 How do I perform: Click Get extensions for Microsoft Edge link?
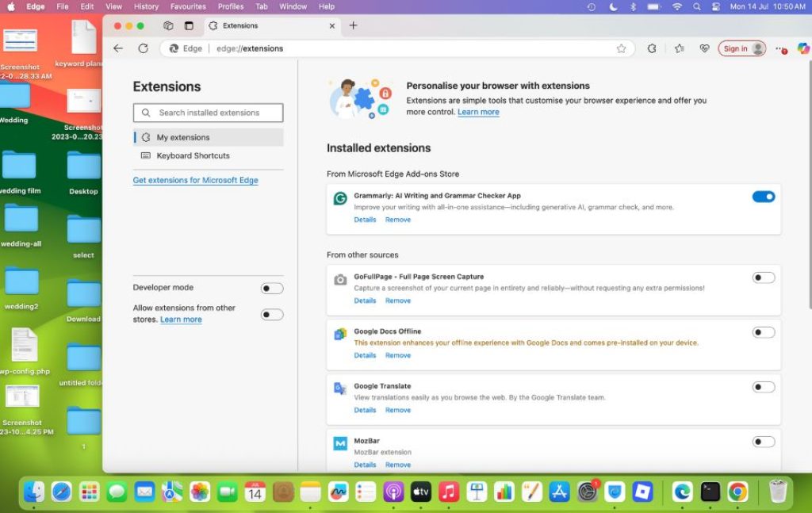click(x=195, y=180)
